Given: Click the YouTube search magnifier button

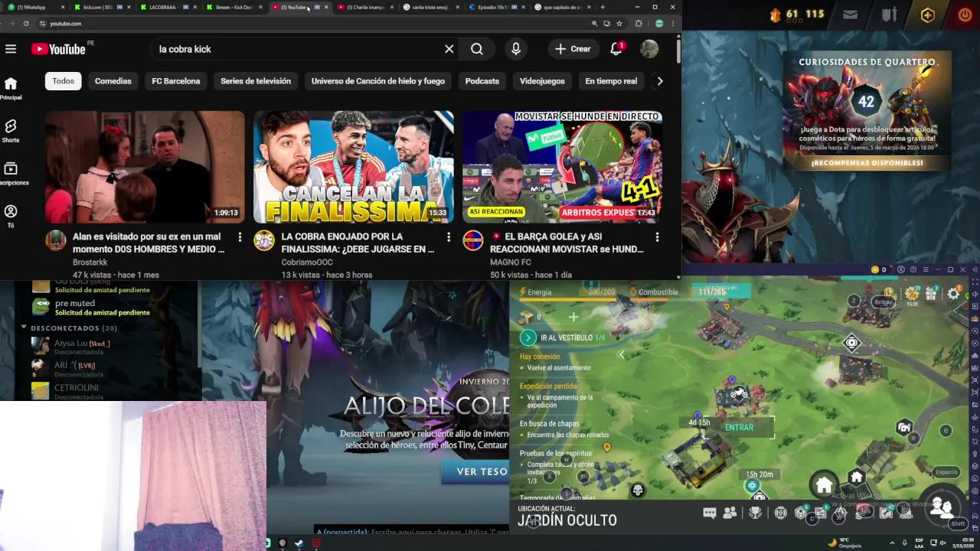Looking at the screenshot, I should (x=477, y=49).
